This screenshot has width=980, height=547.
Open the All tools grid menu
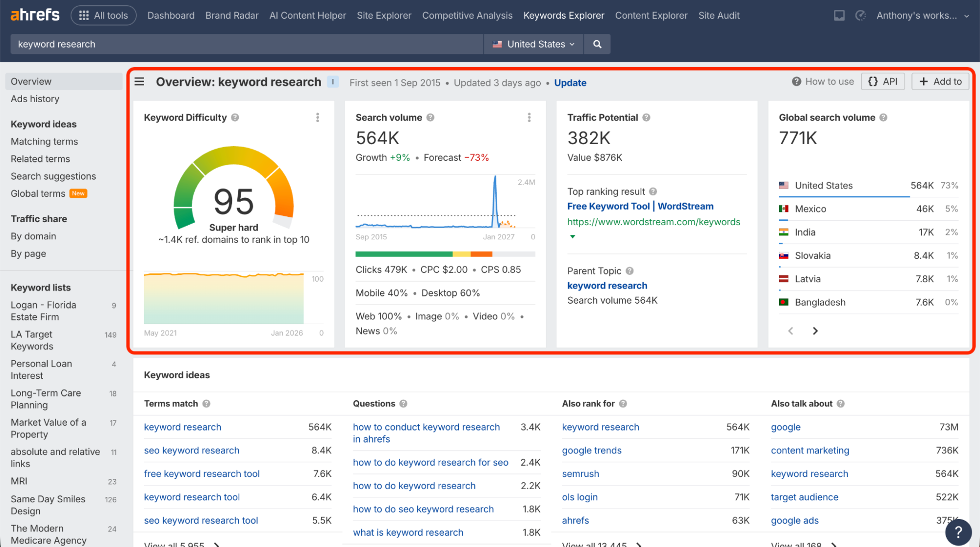click(103, 15)
